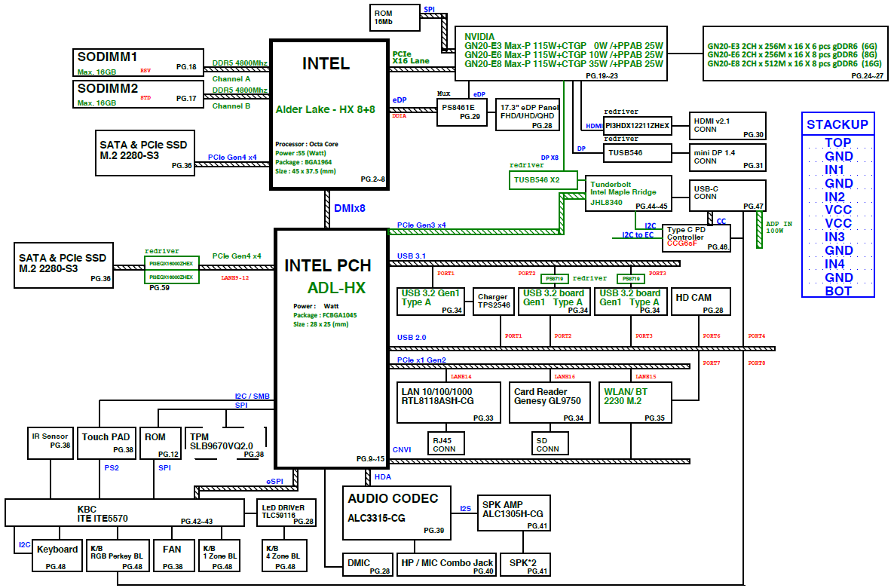Select the TOP layer in the STACKUP
The image size is (894, 588).
pos(838,142)
